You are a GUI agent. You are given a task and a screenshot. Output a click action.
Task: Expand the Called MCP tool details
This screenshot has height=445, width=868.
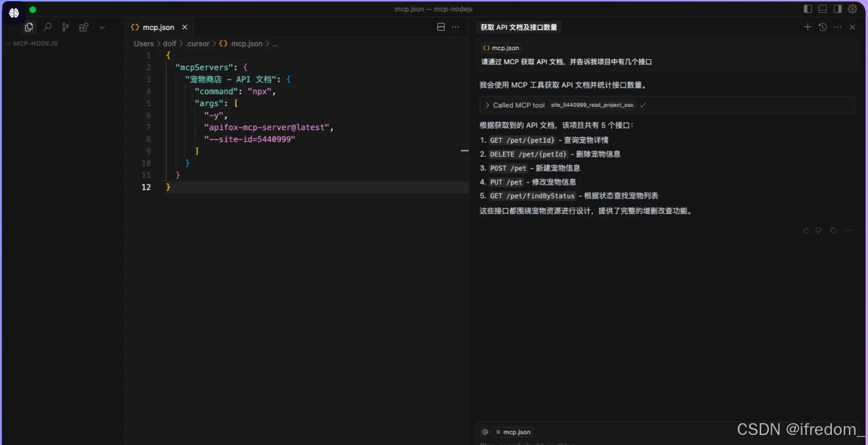click(488, 105)
